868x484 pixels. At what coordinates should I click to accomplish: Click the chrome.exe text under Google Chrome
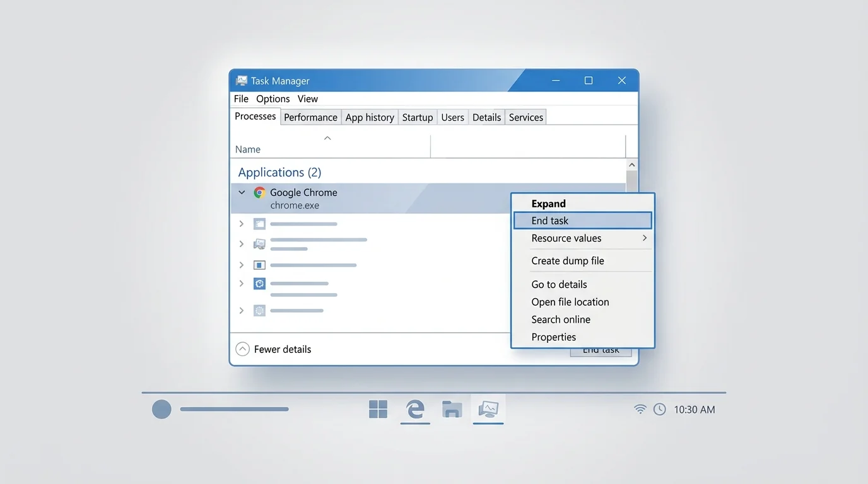(x=295, y=205)
